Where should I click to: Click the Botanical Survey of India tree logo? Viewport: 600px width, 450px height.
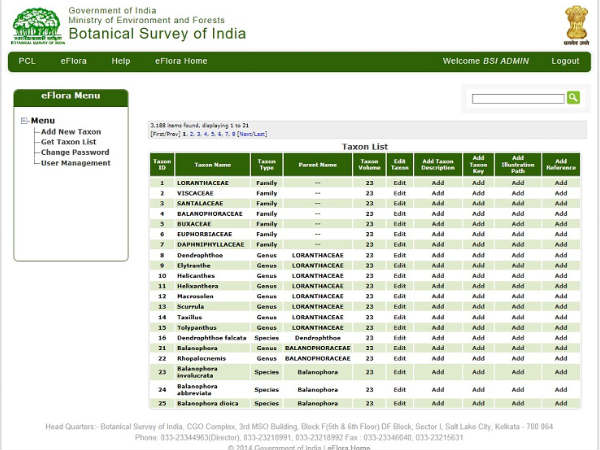37,26
